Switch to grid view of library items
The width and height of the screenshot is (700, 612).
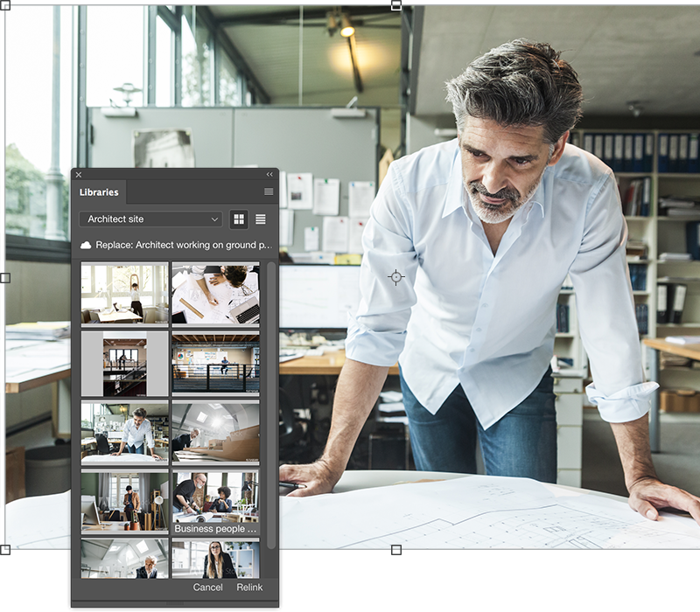point(238,219)
